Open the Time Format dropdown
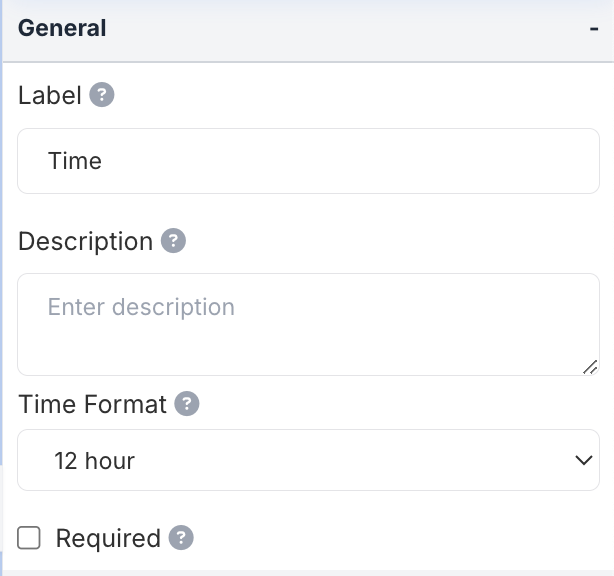This screenshot has height=576, width=614. (x=308, y=460)
